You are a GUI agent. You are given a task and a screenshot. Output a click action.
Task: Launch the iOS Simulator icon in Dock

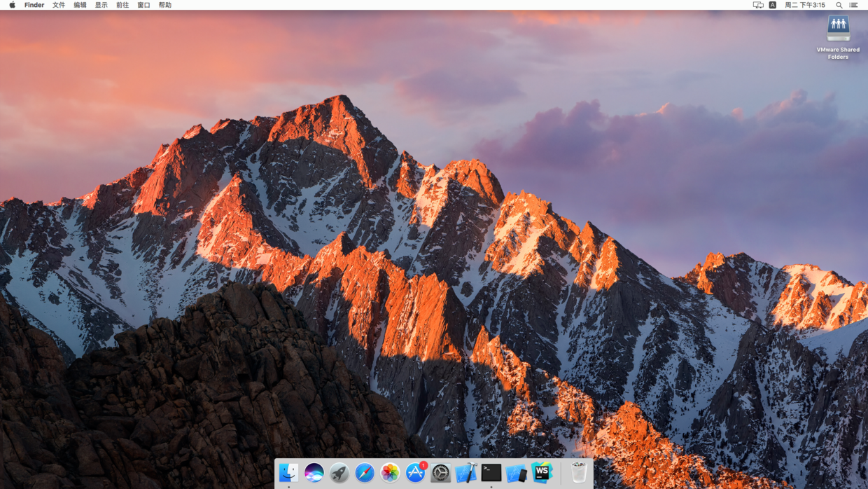(x=517, y=473)
